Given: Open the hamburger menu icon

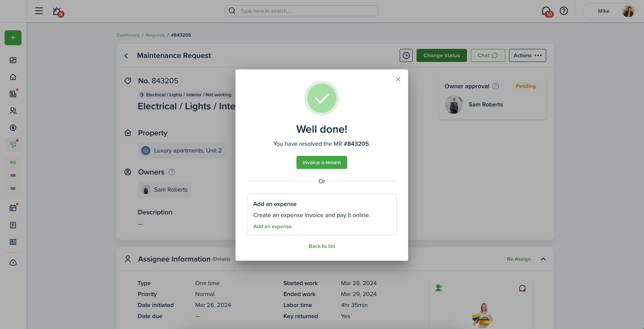Looking at the screenshot, I should (39, 11).
